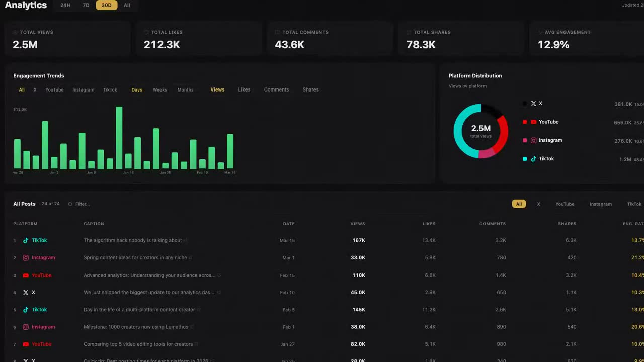Click the eye icon on the Total Views card
The image size is (644, 362).
click(16, 32)
